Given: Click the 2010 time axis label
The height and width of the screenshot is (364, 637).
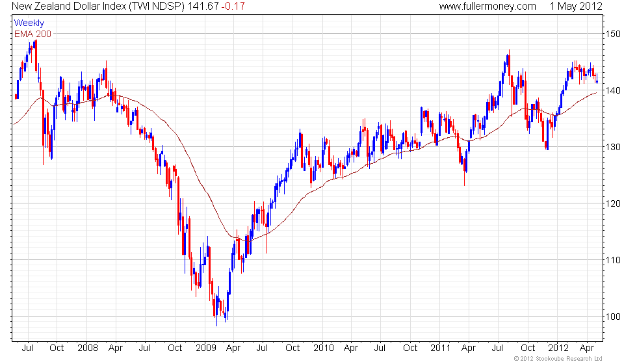Looking at the screenshot, I should [x=324, y=348].
